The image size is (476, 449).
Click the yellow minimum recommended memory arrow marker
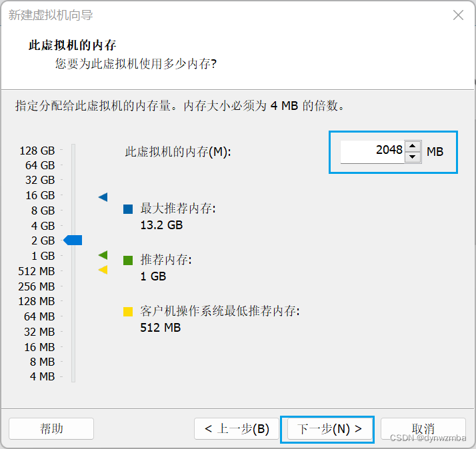pos(103,269)
